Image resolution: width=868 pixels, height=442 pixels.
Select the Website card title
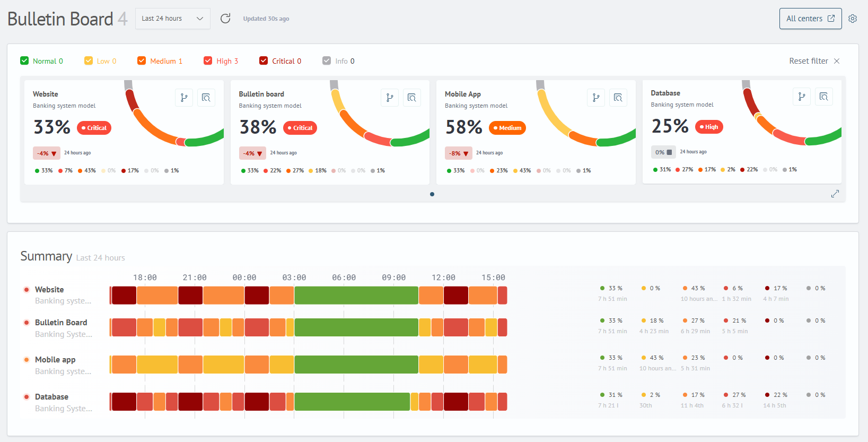[x=46, y=94]
